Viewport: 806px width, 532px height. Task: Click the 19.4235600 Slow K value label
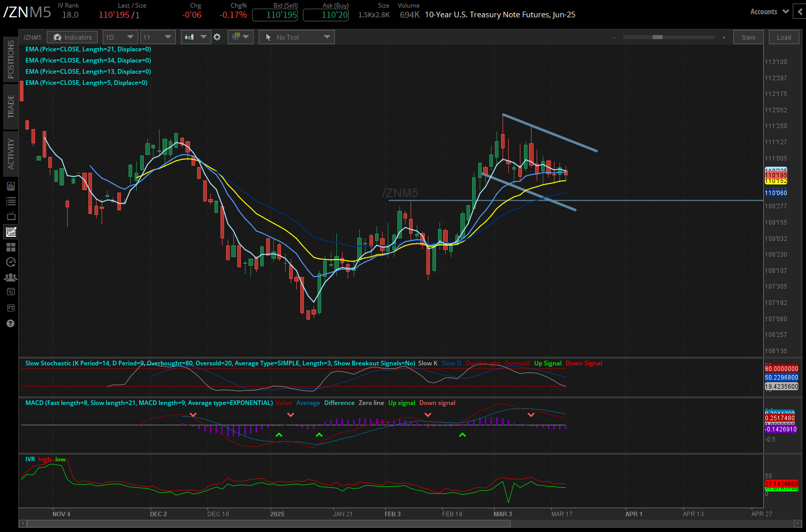[x=782, y=387]
